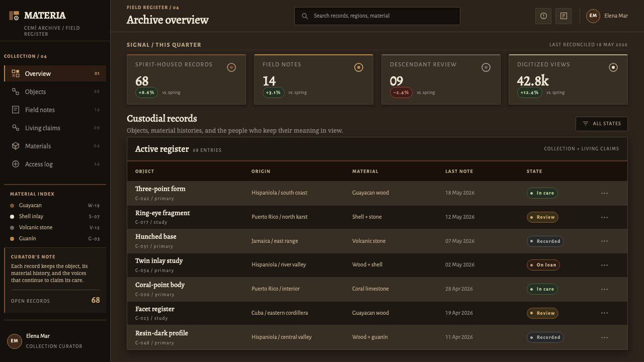Click the search magnifier icon
Image resolution: width=644 pixels, height=362 pixels.
(x=304, y=16)
